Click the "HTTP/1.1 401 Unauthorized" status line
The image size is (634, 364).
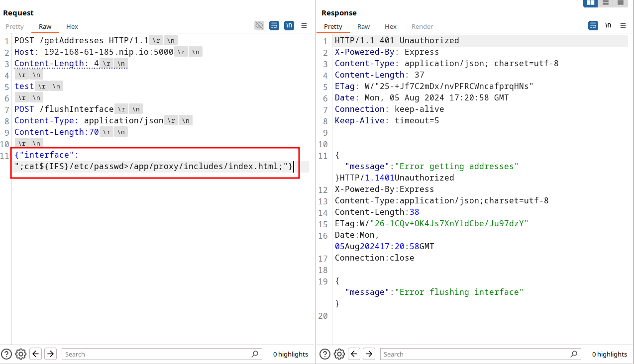click(397, 40)
